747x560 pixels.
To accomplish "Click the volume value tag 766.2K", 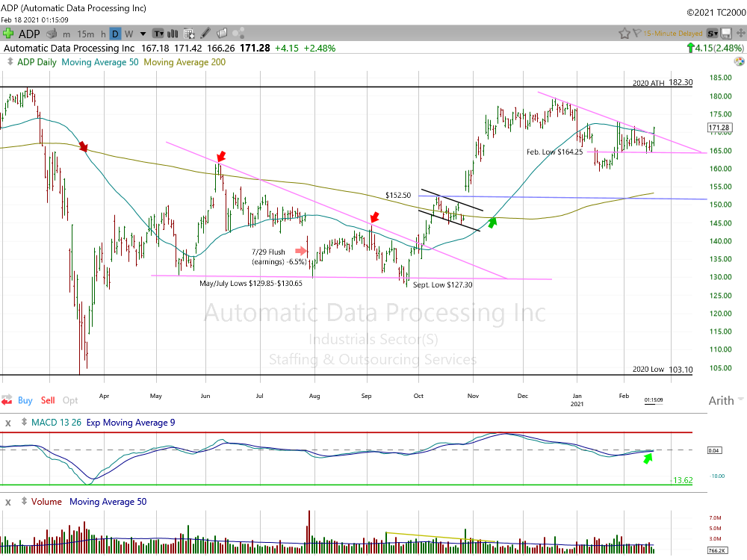I will point(716,550).
